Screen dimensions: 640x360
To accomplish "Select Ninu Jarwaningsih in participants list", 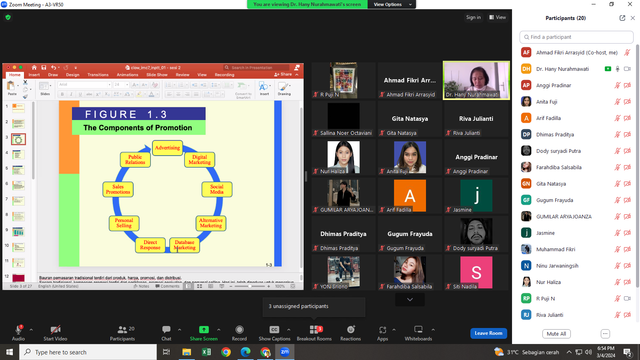I will 576,265.
